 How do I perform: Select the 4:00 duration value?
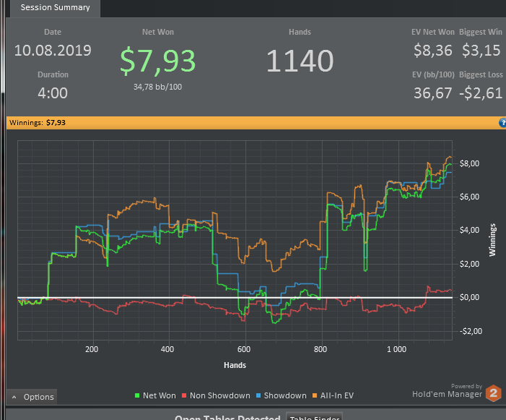pos(53,93)
